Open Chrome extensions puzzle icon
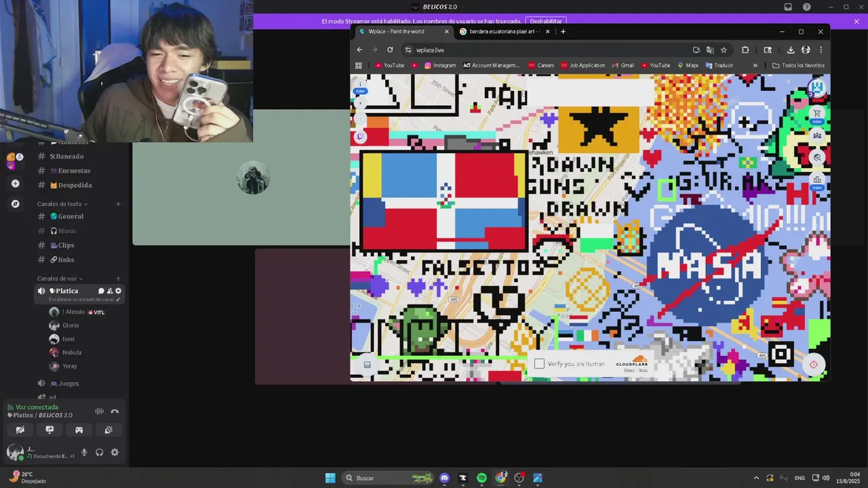The width and height of the screenshot is (868, 488). [745, 49]
